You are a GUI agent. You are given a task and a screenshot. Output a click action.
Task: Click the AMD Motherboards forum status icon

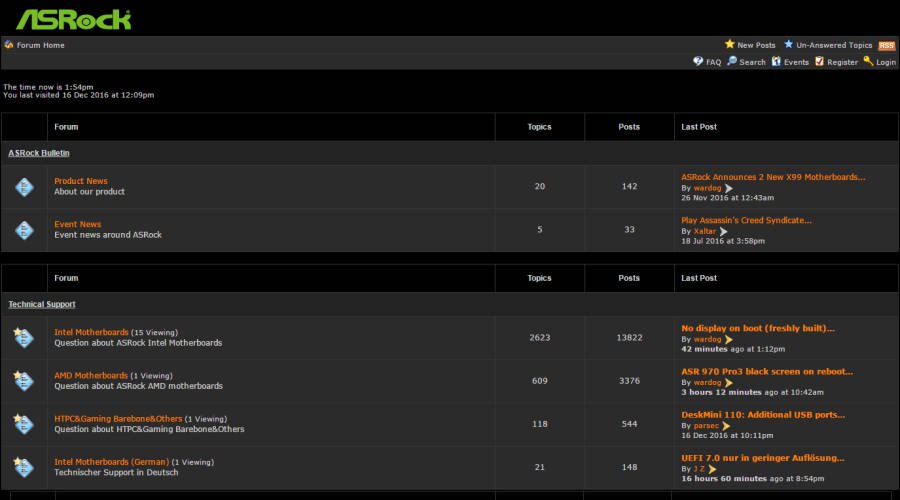click(24, 380)
